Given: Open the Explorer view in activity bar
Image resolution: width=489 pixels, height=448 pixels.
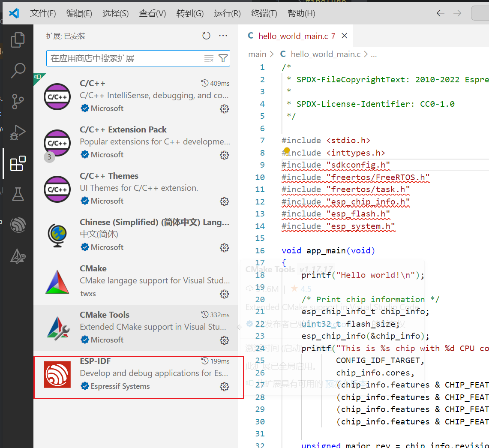Looking at the screenshot, I should (x=18, y=40).
